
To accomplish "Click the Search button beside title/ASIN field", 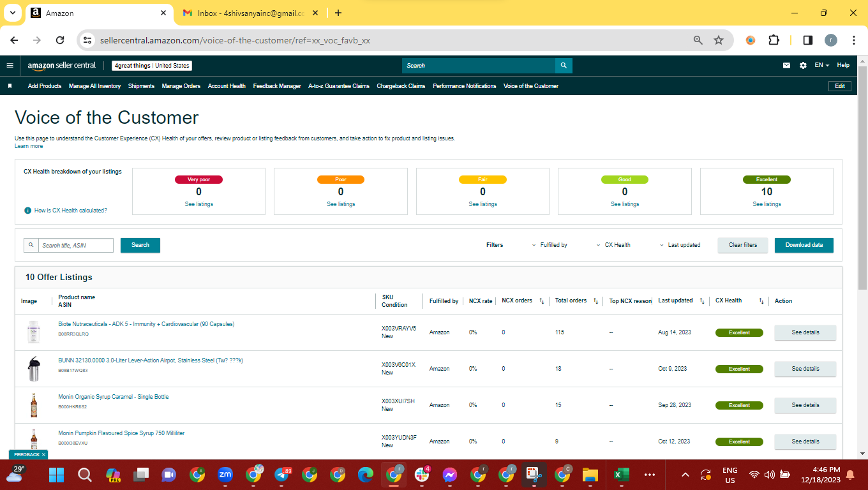I will (140, 245).
